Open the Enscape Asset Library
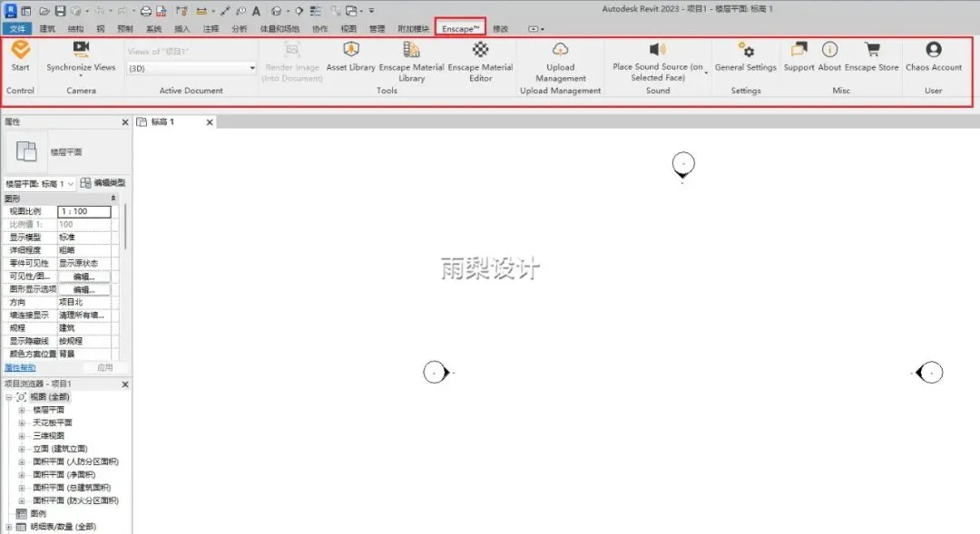The image size is (980, 534). coord(350,57)
